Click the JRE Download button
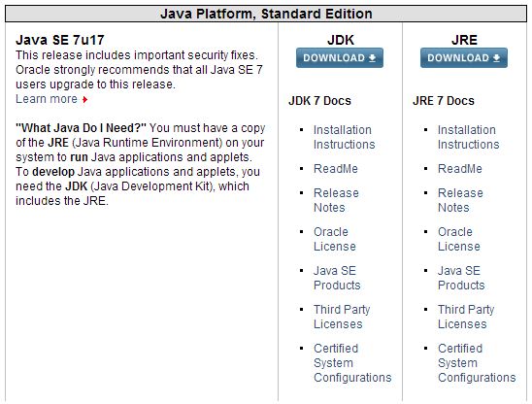The height and width of the screenshot is (404, 532). point(464,58)
